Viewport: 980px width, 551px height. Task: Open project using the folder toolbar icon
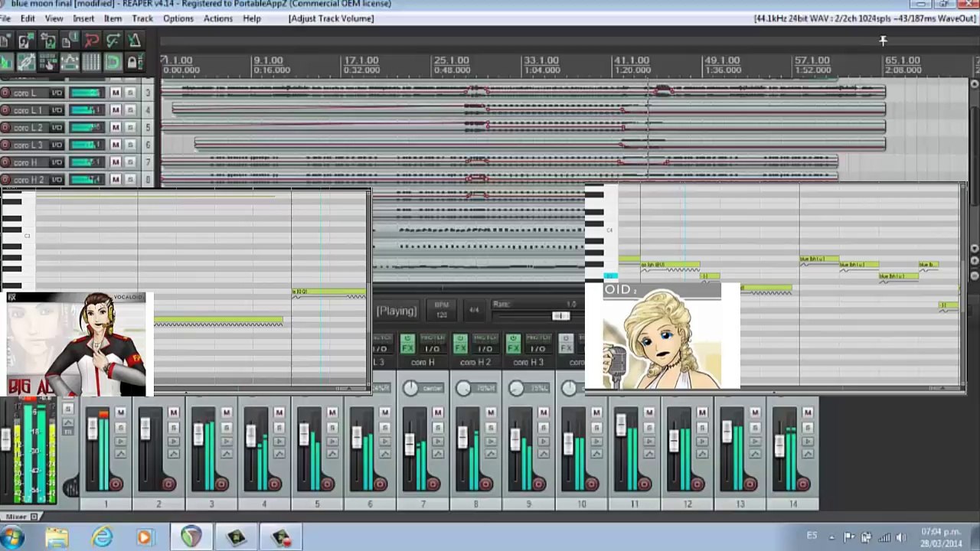[26, 40]
